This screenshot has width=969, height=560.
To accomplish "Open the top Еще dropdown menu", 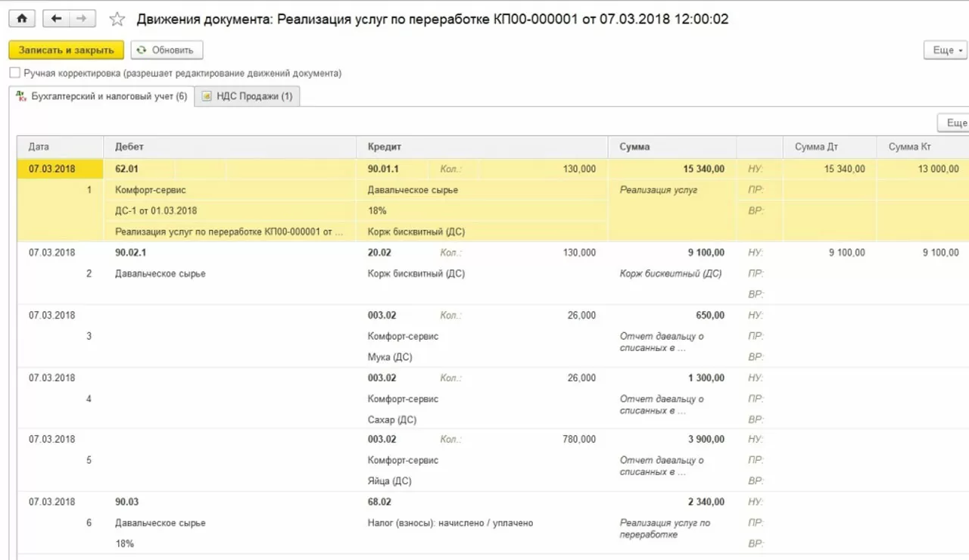I will [x=946, y=50].
